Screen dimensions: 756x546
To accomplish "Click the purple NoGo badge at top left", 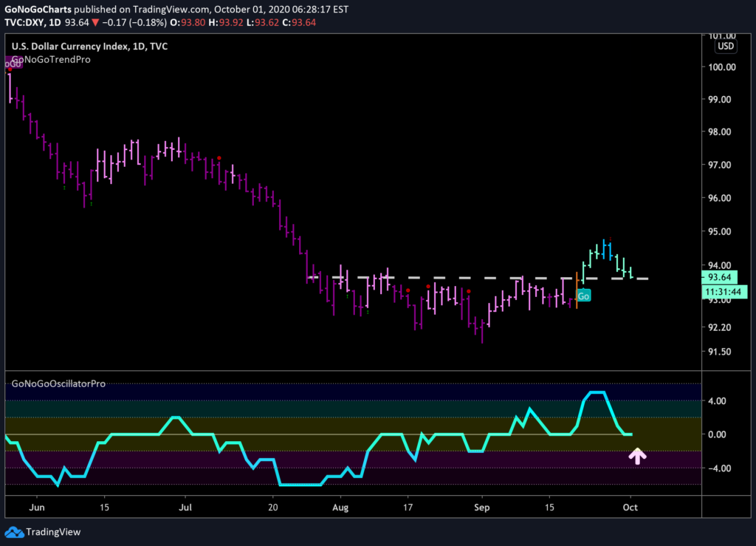I will click(13, 63).
